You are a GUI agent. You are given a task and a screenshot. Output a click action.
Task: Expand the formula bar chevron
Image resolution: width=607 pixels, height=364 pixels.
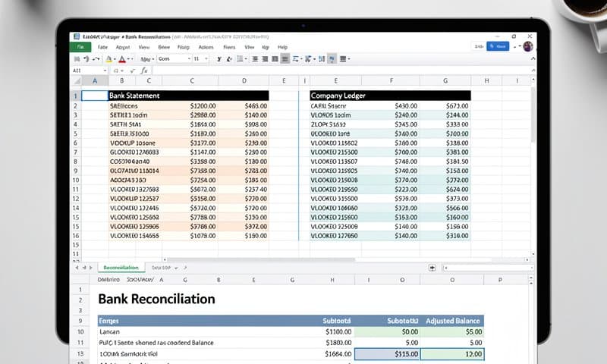(x=533, y=71)
